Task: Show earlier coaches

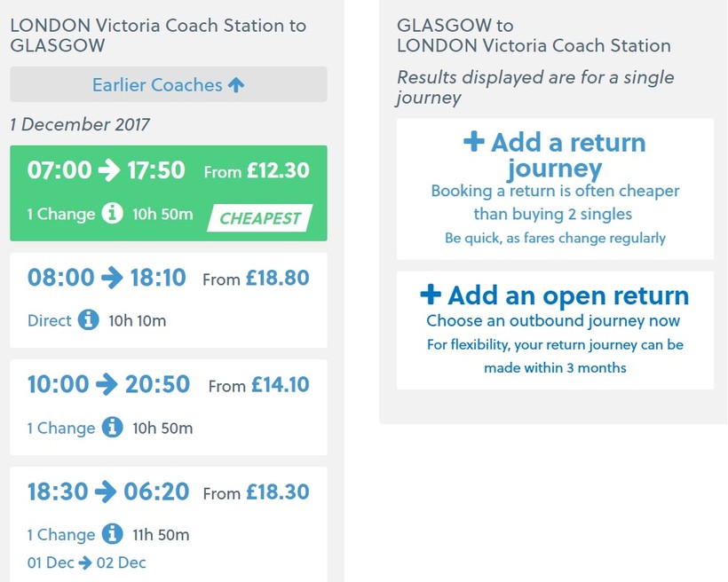Action: point(168,85)
